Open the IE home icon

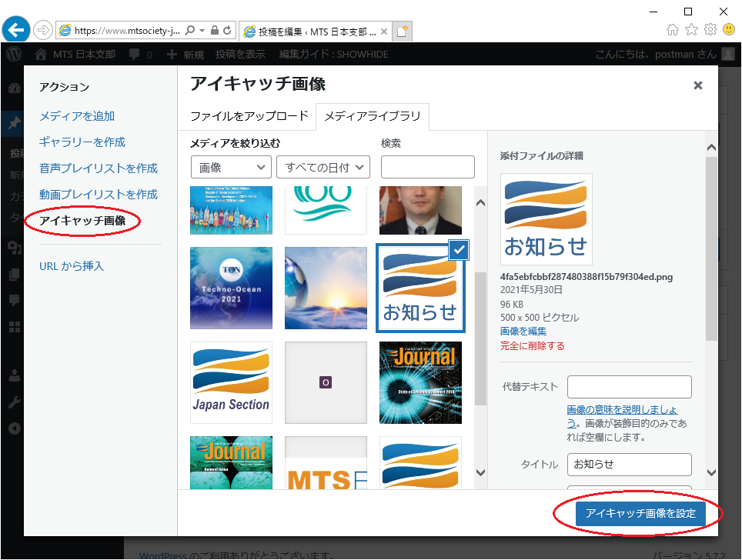click(673, 30)
